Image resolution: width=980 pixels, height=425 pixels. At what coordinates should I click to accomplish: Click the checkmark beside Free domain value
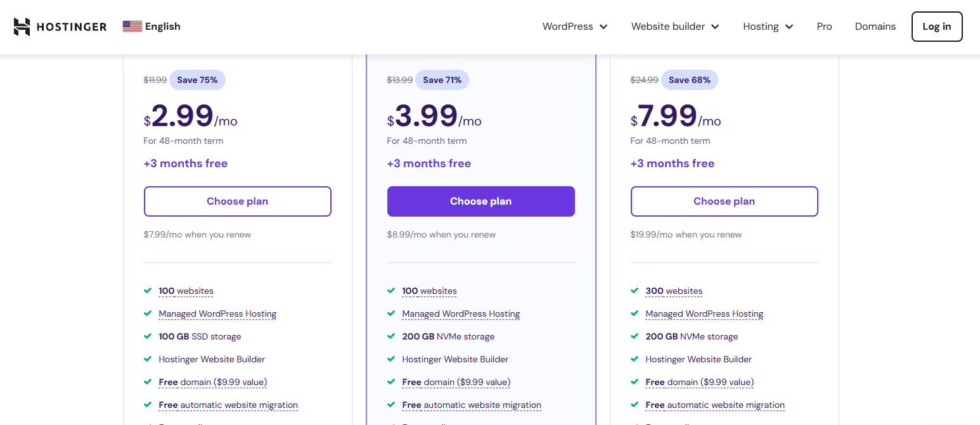(x=147, y=382)
